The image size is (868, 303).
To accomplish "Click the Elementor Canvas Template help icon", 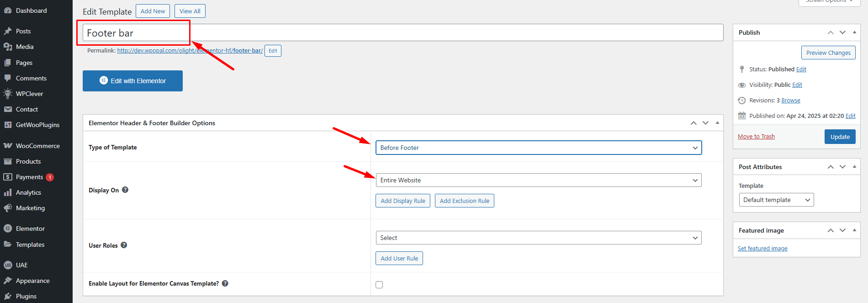I will (x=225, y=283).
